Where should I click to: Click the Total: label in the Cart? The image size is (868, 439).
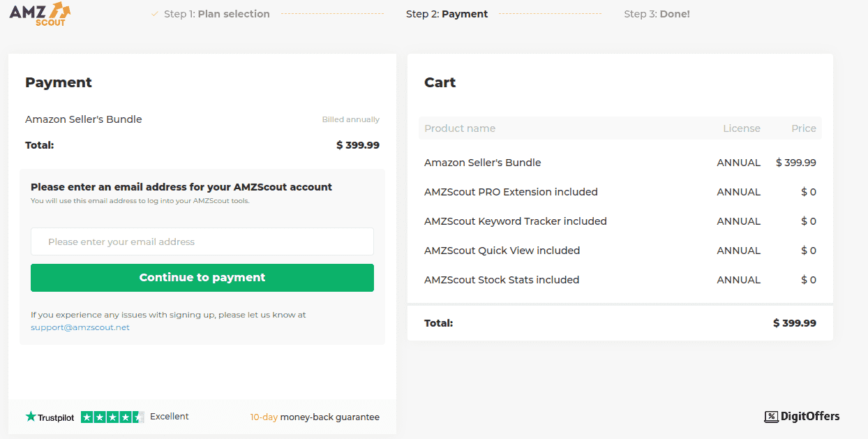tap(439, 323)
